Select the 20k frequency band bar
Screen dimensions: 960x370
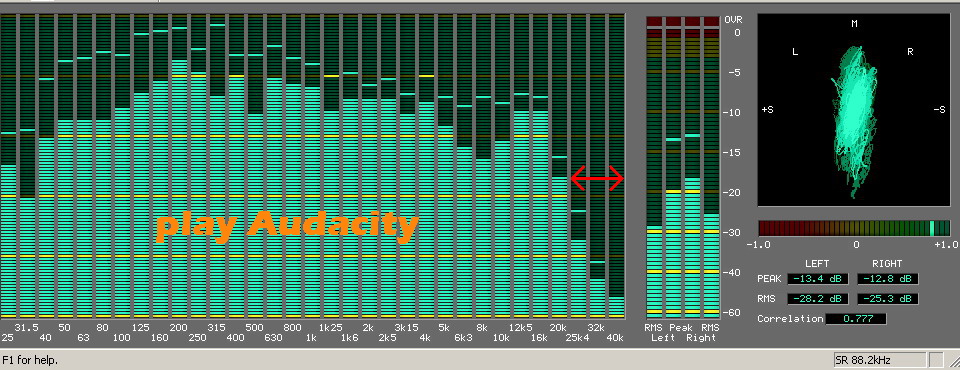tap(559, 165)
